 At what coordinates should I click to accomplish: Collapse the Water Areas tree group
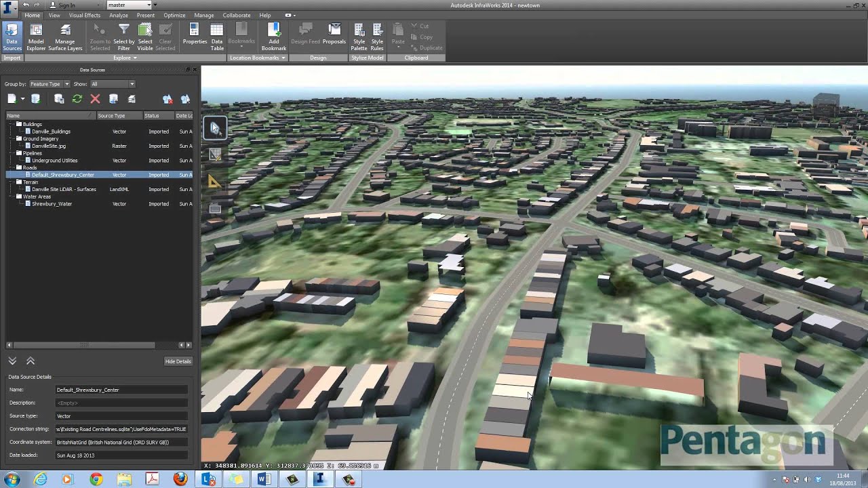tap(19, 197)
